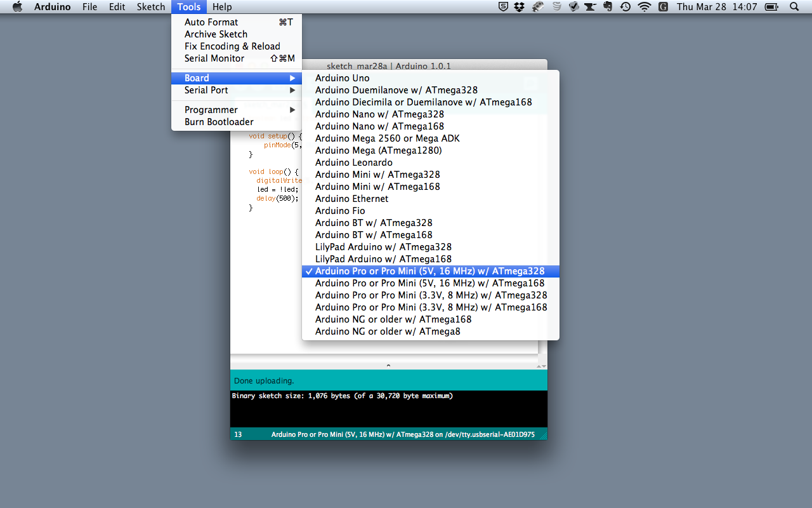Open Spotlight search magnifier
812x508 pixels.
tap(794, 7)
